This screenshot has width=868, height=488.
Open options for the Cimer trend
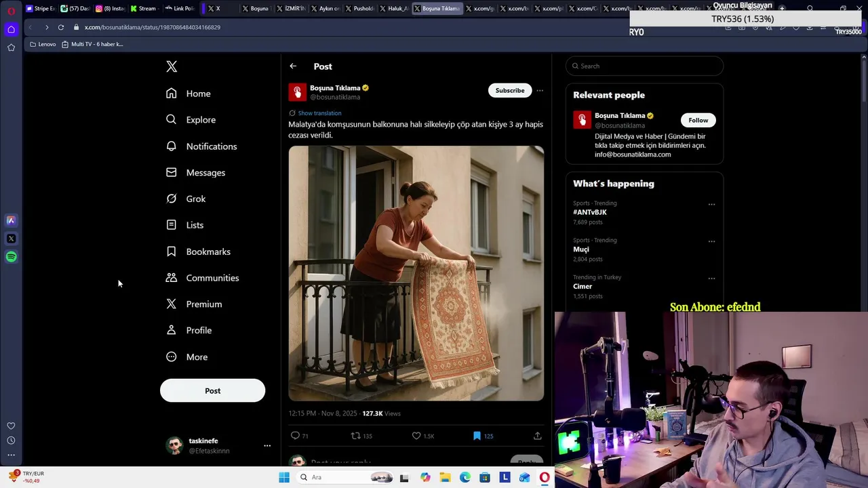click(x=711, y=278)
